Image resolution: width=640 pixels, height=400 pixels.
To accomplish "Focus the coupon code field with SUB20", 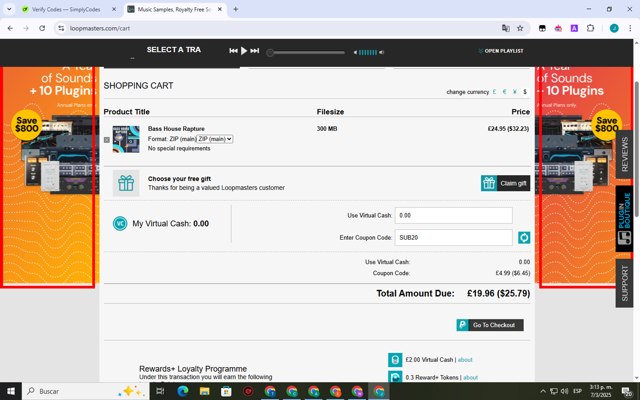I will click(453, 238).
